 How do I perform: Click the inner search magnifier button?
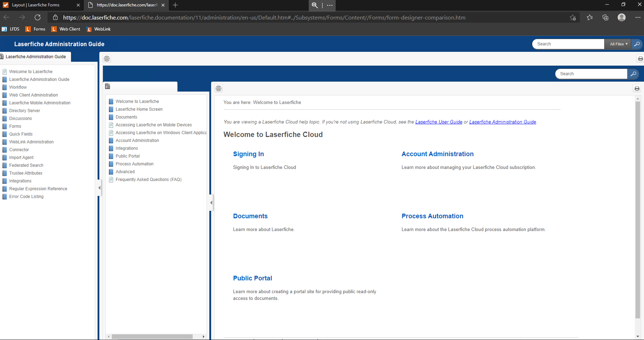pyautogui.click(x=633, y=74)
